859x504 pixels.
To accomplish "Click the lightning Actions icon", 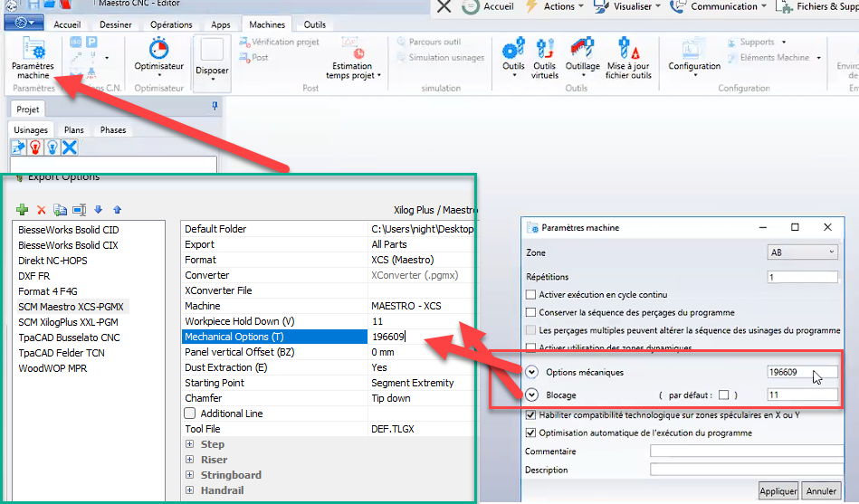I will (x=530, y=6).
